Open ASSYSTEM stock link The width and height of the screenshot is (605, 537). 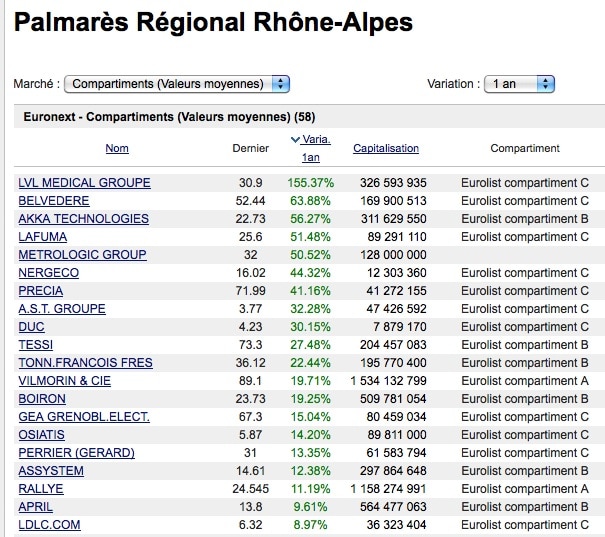51,471
